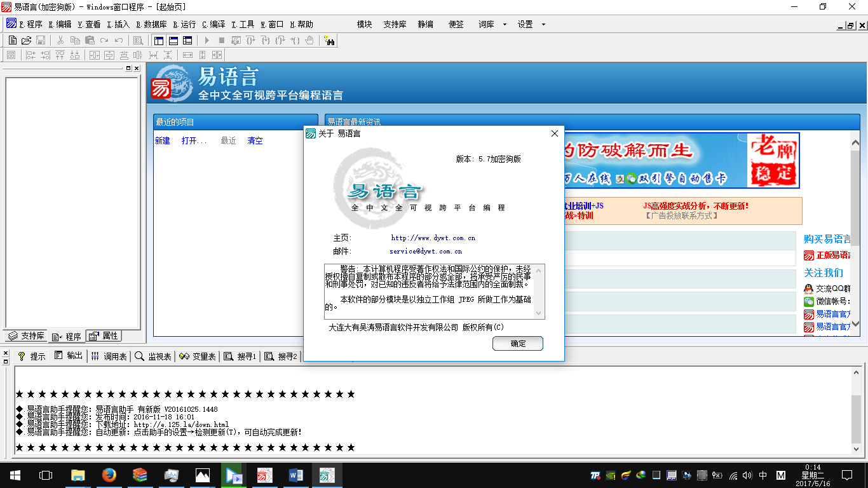
Task: Click the make-same-height arrows icon
Action: [202, 55]
